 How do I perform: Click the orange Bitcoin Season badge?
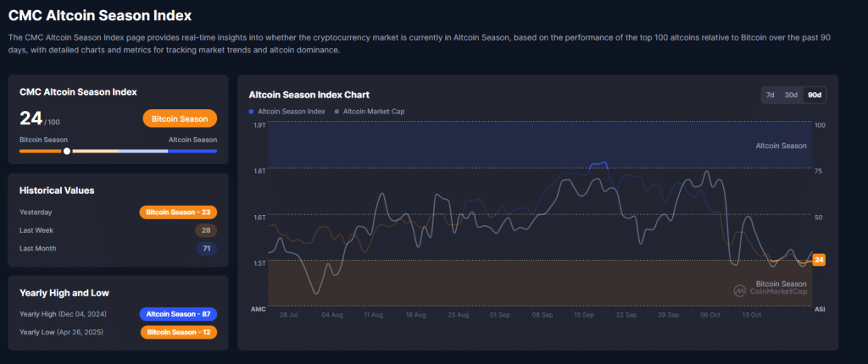180,119
